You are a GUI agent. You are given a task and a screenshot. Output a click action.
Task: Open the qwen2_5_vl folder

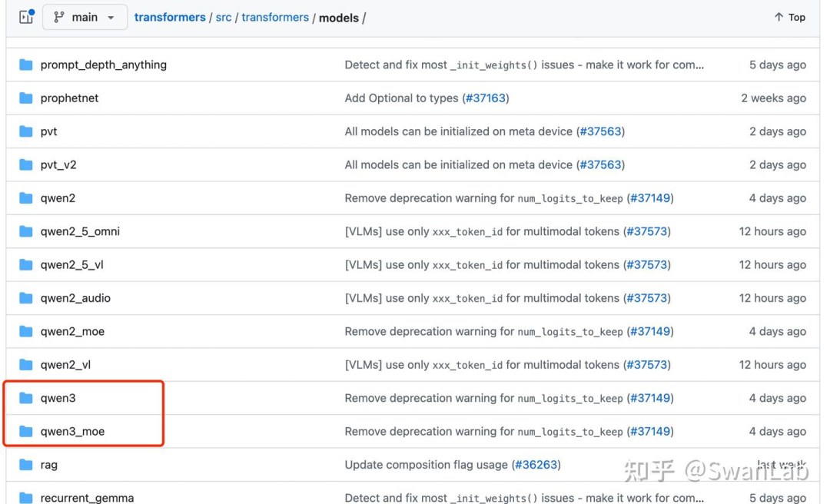(72, 265)
